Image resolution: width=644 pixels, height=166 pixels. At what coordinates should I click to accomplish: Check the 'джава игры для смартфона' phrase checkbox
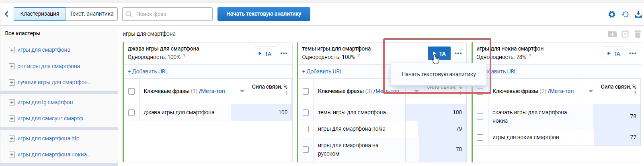click(x=131, y=113)
